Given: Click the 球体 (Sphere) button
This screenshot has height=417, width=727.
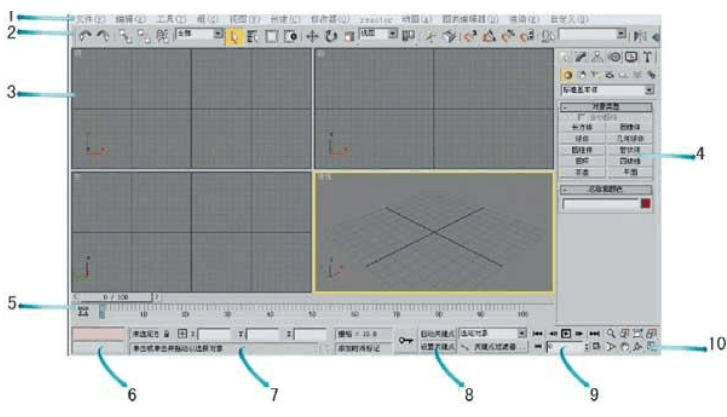Looking at the screenshot, I should (x=582, y=139).
